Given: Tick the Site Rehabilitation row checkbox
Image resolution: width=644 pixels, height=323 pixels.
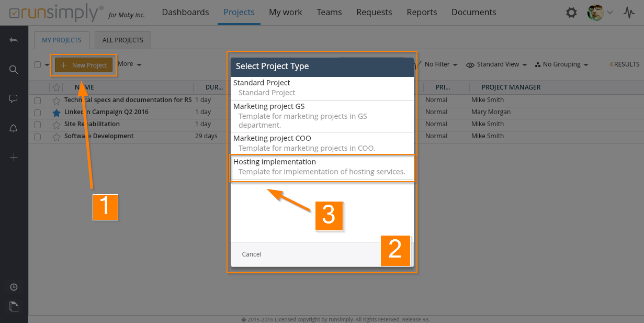Looking at the screenshot, I should click(38, 125).
